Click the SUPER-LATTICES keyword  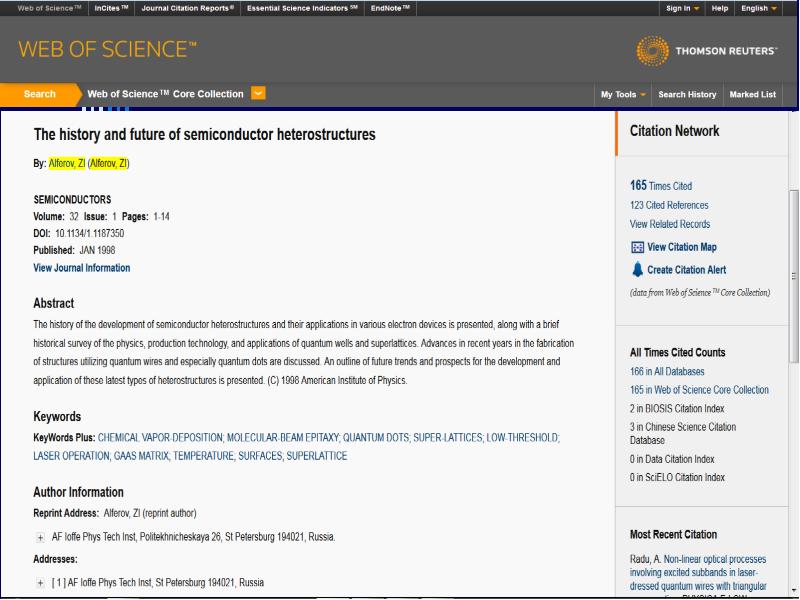(447, 438)
